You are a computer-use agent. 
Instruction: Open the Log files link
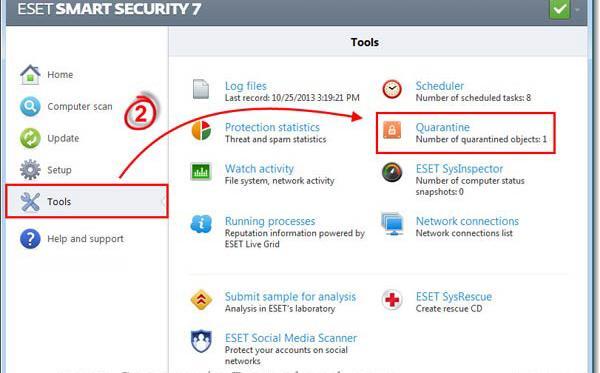[x=246, y=86]
